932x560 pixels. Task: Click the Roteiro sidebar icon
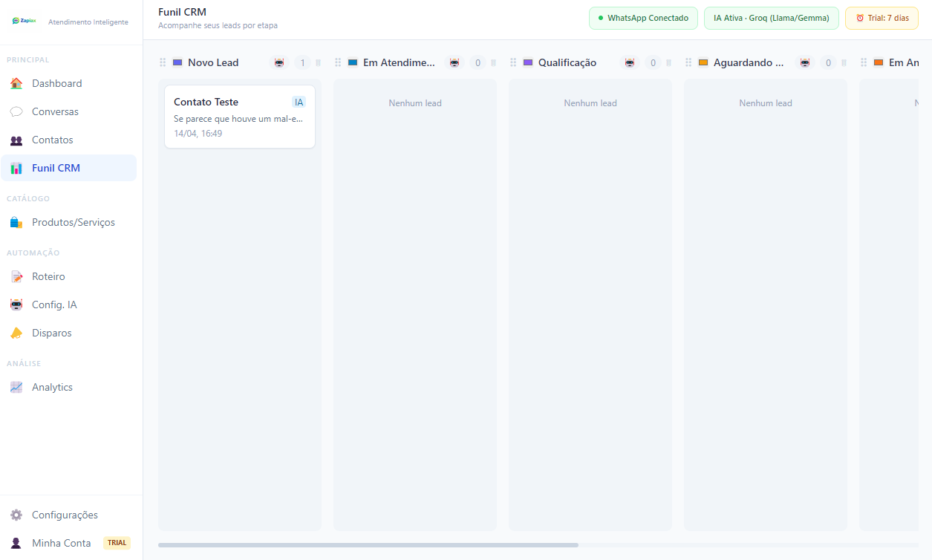coord(15,276)
